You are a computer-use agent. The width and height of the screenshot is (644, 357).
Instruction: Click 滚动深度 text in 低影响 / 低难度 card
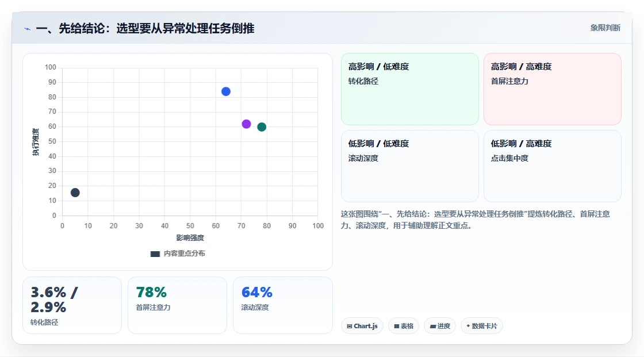tap(363, 158)
